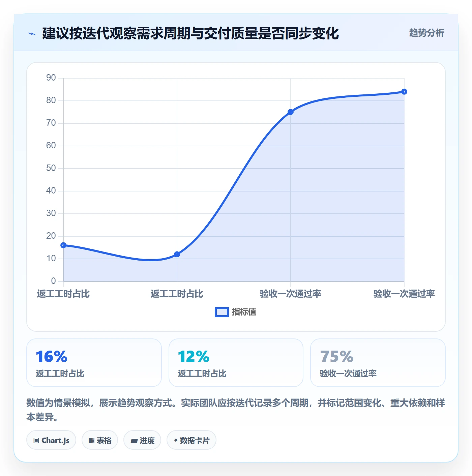
Task: Select the data point at value 84
Action: (404, 92)
